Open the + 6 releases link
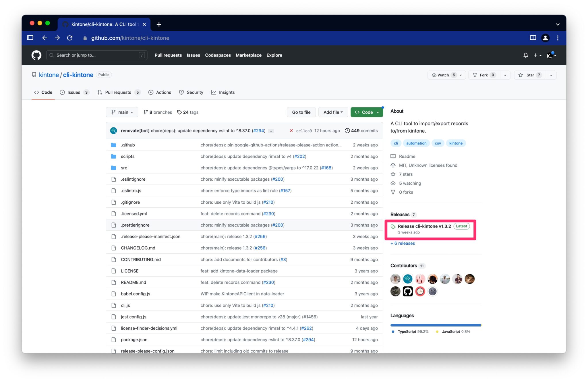Screen dimensions: 588x382 403,243
